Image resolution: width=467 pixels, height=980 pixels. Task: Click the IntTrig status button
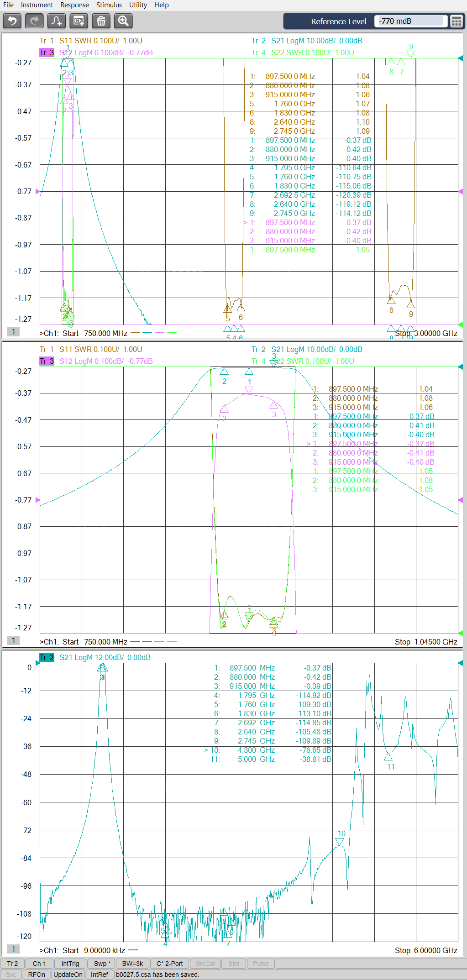[x=70, y=964]
